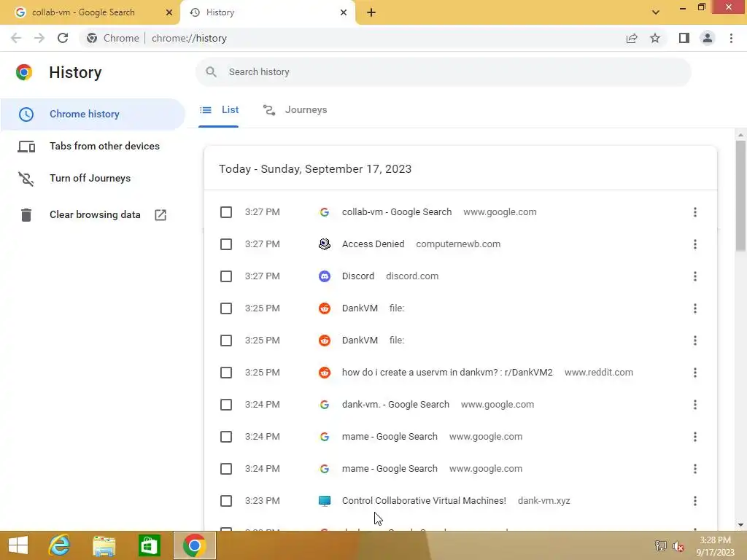Check the first mame Google Search checkbox

[226, 437]
